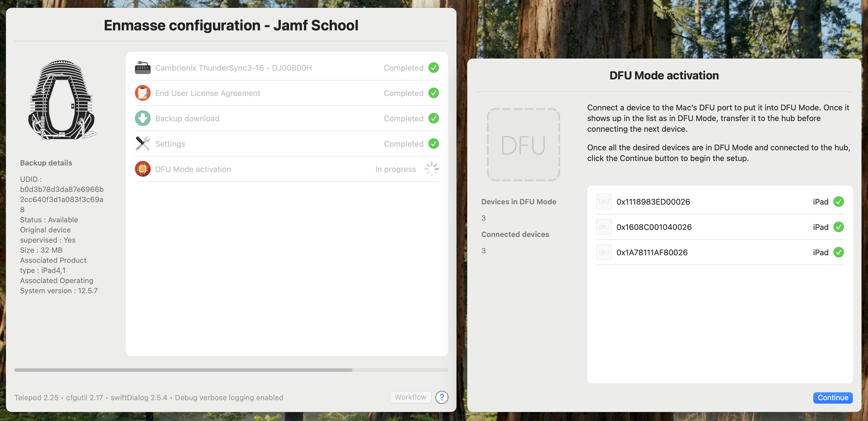This screenshot has width=868, height=421.
Task: Click Completed status on the Backup download row
Action: click(403, 118)
